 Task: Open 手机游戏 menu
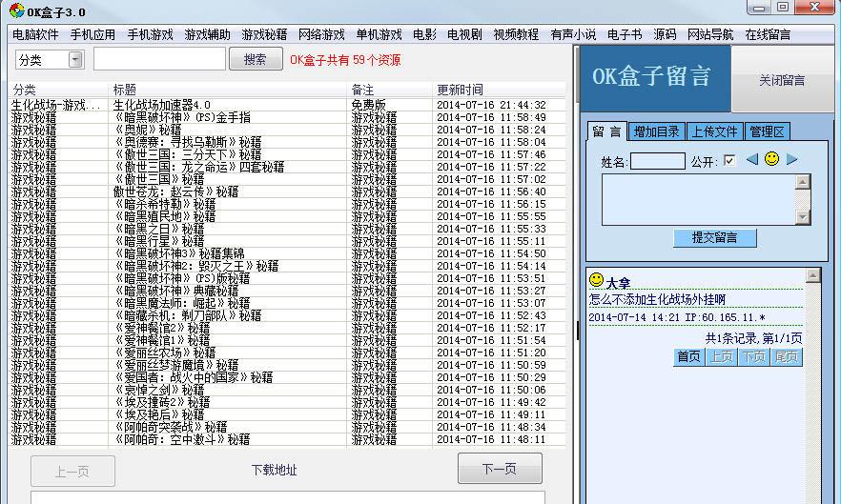[151, 35]
